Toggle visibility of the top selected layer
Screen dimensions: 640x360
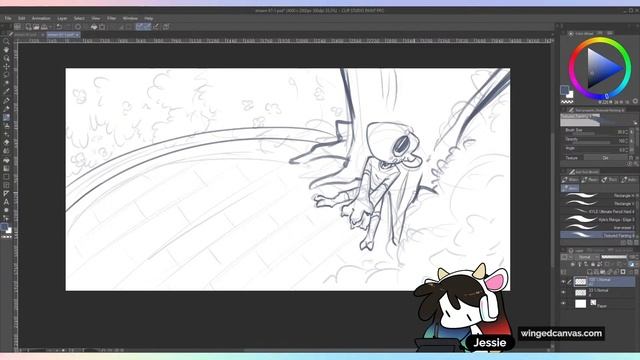tap(564, 282)
